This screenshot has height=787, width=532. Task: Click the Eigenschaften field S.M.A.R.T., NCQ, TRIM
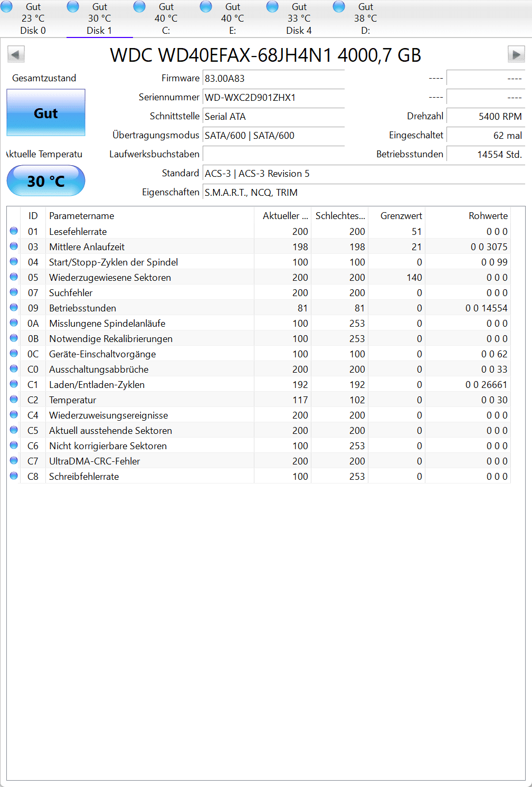click(364, 193)
